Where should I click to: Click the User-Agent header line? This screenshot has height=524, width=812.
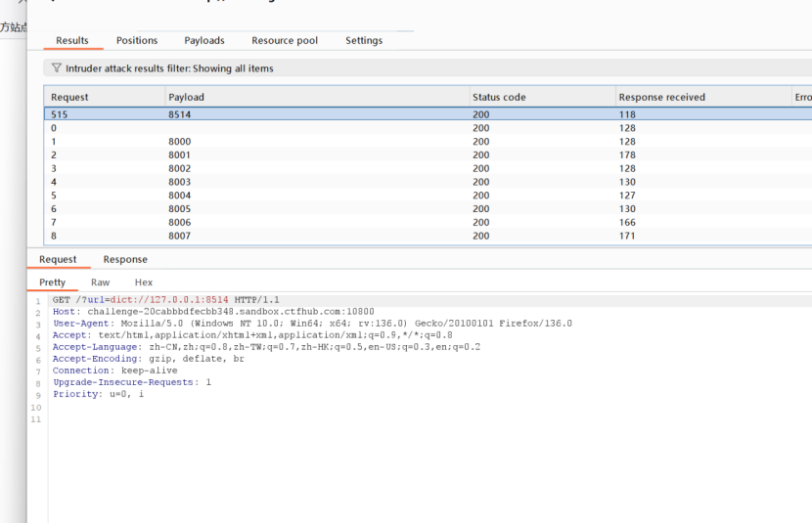point(312,324)
